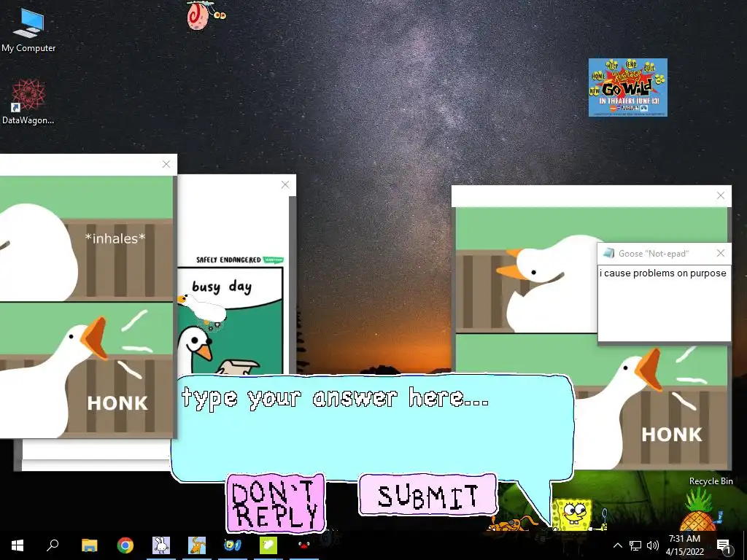Image resolution: width=747 pixels, height=560 pixels.
Task: Close the right HONK goose meme window
Action: 721,195
